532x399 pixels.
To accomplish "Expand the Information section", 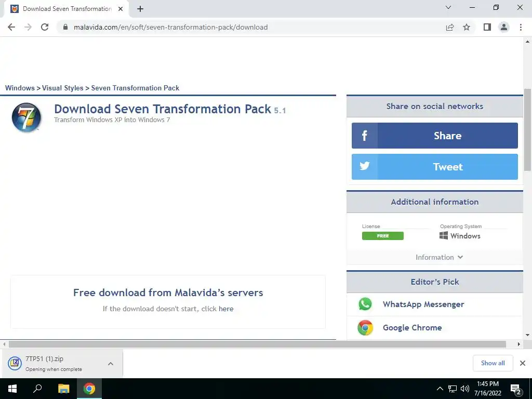I will (x=439, y=257).
